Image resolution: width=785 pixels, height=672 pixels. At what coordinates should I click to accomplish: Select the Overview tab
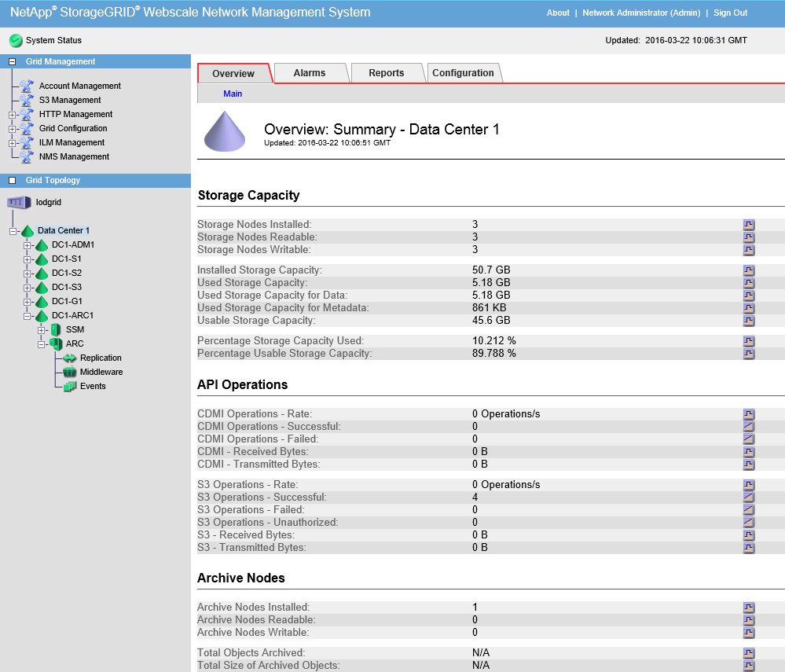[x=234, y=74]
